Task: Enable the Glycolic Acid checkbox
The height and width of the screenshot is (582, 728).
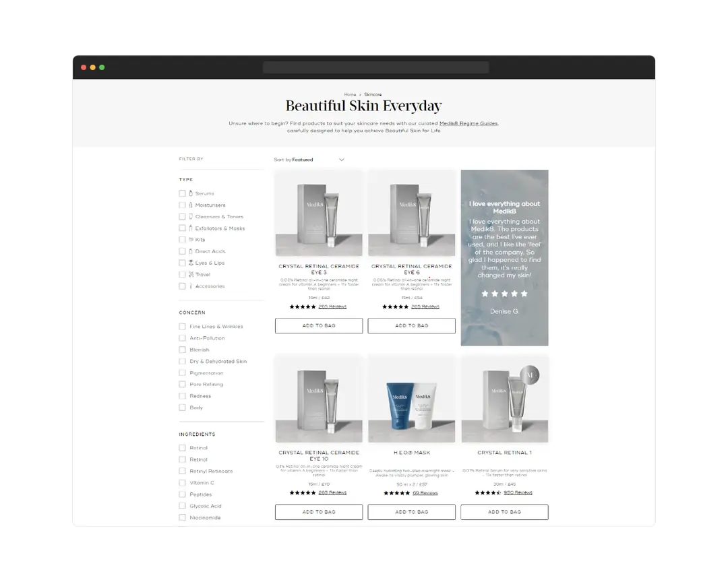Action: point(182,506)
